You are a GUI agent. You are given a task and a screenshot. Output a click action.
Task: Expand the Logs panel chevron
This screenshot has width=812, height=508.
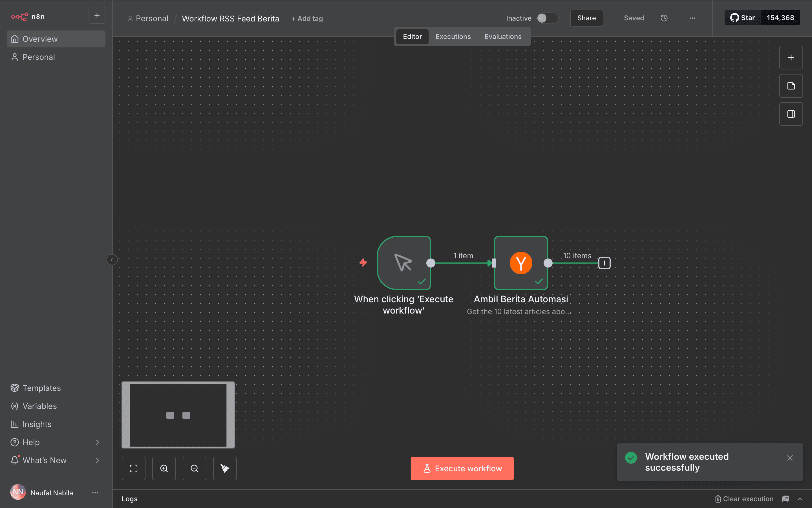click(x=800, y=499)
